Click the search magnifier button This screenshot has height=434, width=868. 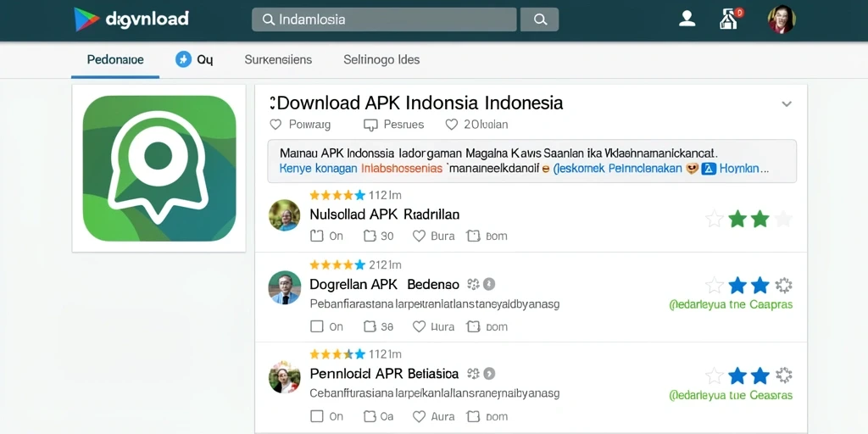click(x=540, y=19)
